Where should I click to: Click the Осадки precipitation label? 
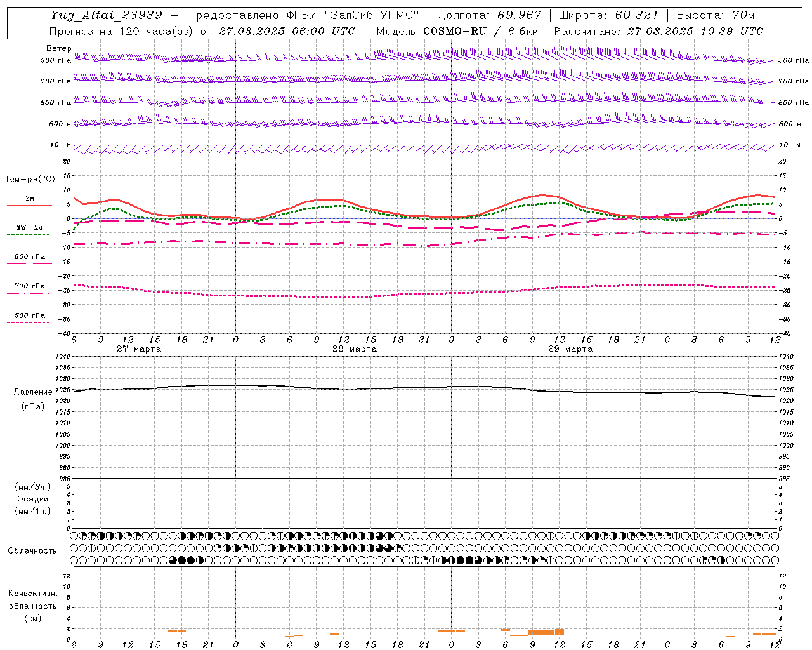pyautogui.click(x=33, y=499)
